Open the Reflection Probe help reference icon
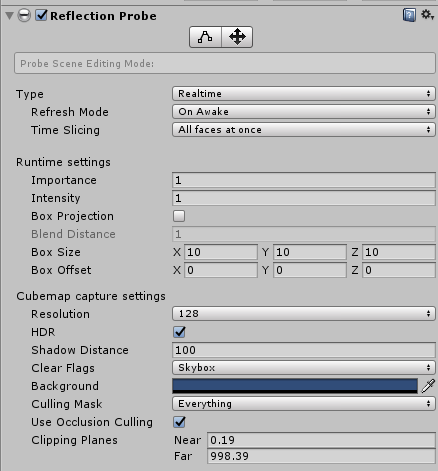The height and width of the screenshot is (471, 438). click(409, 15)
